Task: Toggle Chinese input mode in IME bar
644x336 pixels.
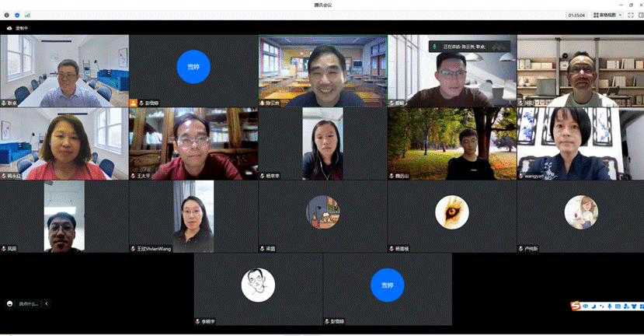Action: 585,306
